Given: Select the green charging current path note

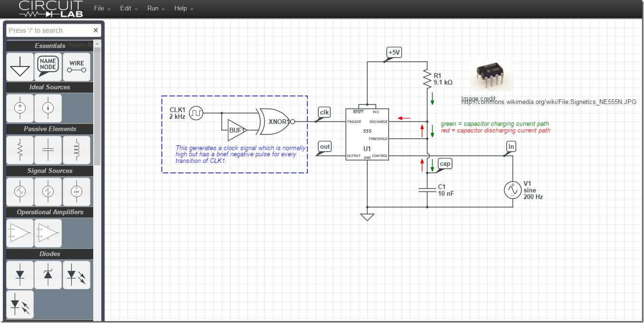Looking at the screenshot, I should coord(495,124).
